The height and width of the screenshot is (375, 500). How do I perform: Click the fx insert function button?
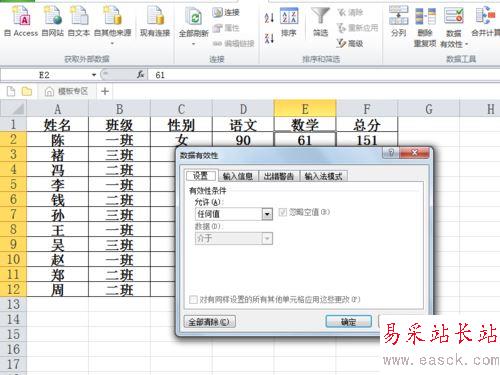coord(141,75)
